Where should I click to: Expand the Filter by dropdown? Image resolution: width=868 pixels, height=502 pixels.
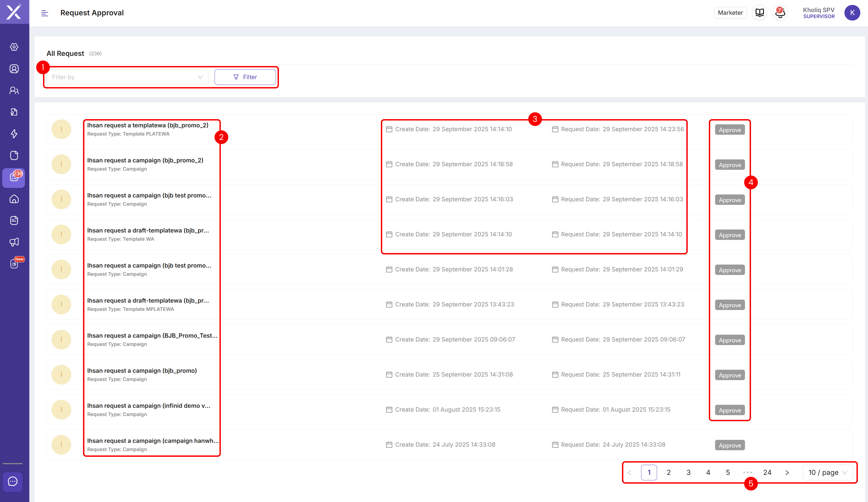click(x=127, y=77)
